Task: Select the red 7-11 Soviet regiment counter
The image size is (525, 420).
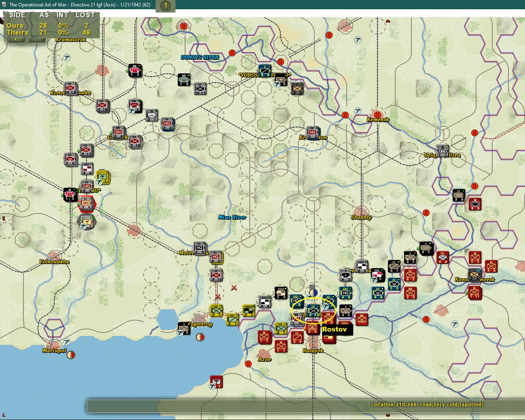Action: click(x=474, y=292)
